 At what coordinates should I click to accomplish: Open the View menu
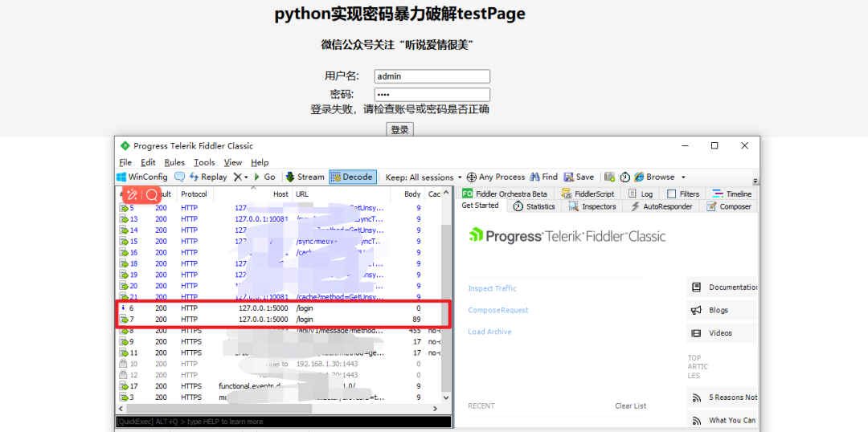(x=233, y=162)
